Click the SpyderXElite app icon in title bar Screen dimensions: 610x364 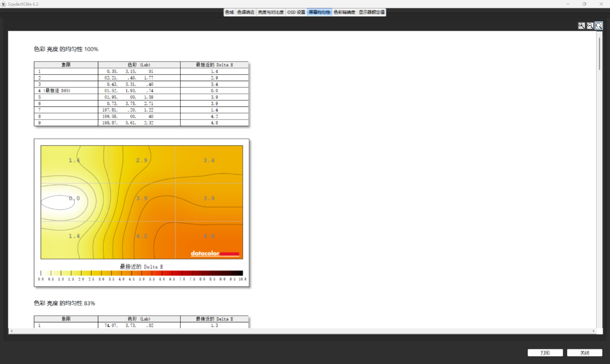click(4, 4)
